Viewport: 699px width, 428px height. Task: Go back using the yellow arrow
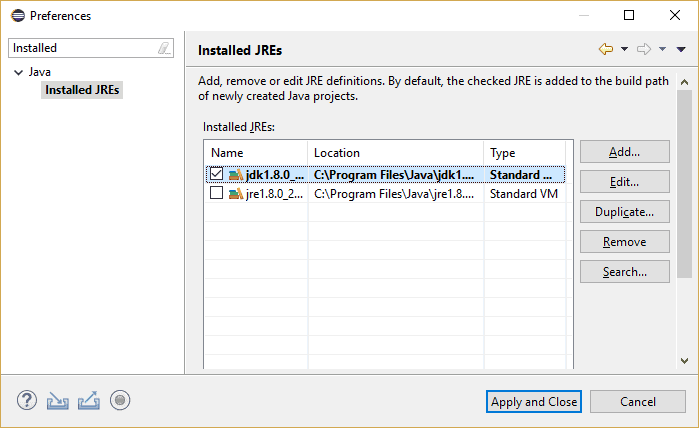(606, 49)
